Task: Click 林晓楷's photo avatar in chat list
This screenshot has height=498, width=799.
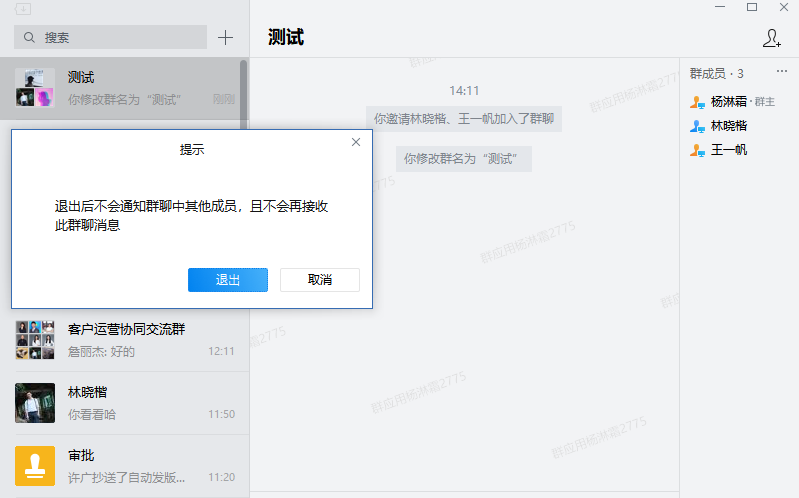Action: pos(35,402)
